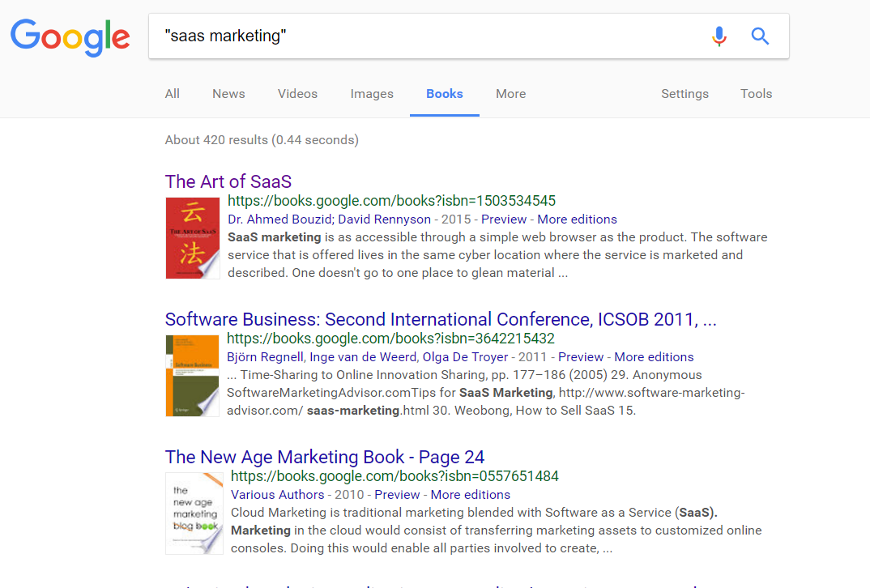
Task: Select the Books tab
Action: click(x=445, y=94)
